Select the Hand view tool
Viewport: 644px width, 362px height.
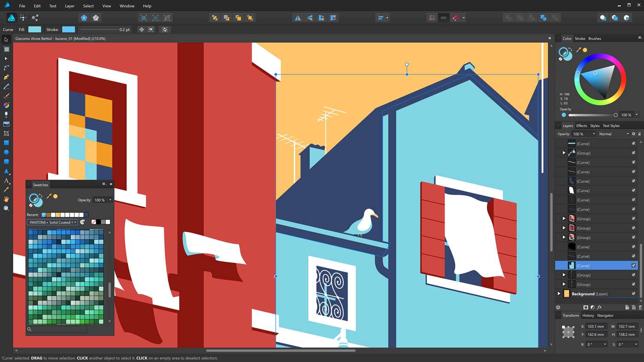pyautogui.click(x=6, y=199)
